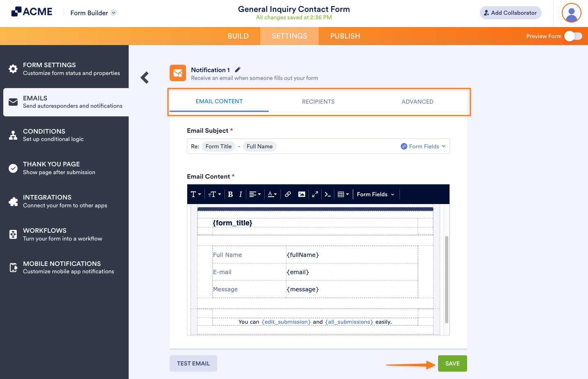
Task: Open the Publish tab
Action: click(345, 36)
